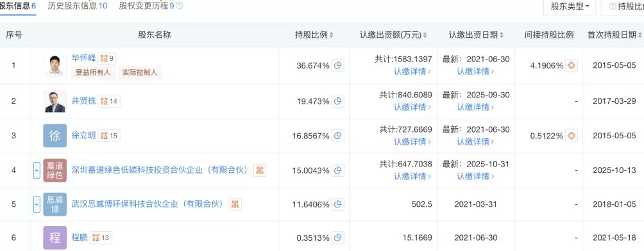This screenshot has width=644, height=251.
Task: Open related companies badge 13 for 程鹏
Action: pos(101,238)
